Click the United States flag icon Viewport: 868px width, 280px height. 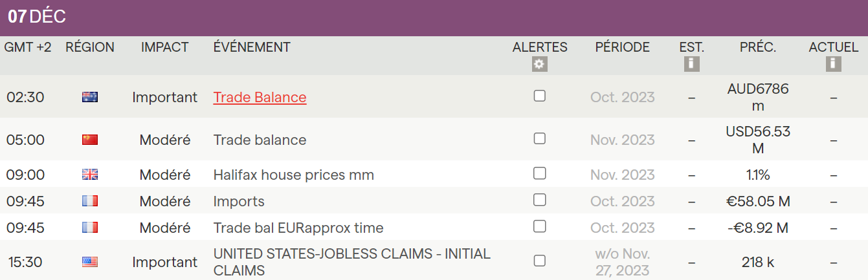90,262
